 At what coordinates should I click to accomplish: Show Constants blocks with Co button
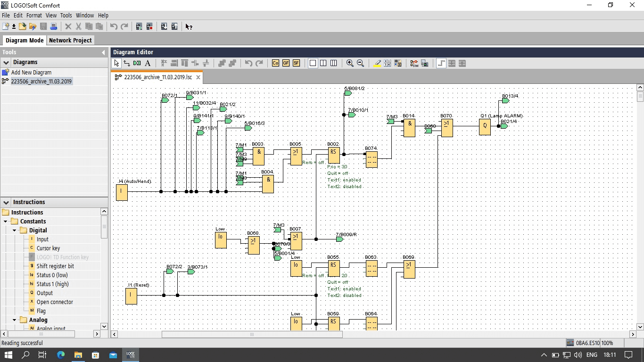pyautogui.click(x=275, y=63)
